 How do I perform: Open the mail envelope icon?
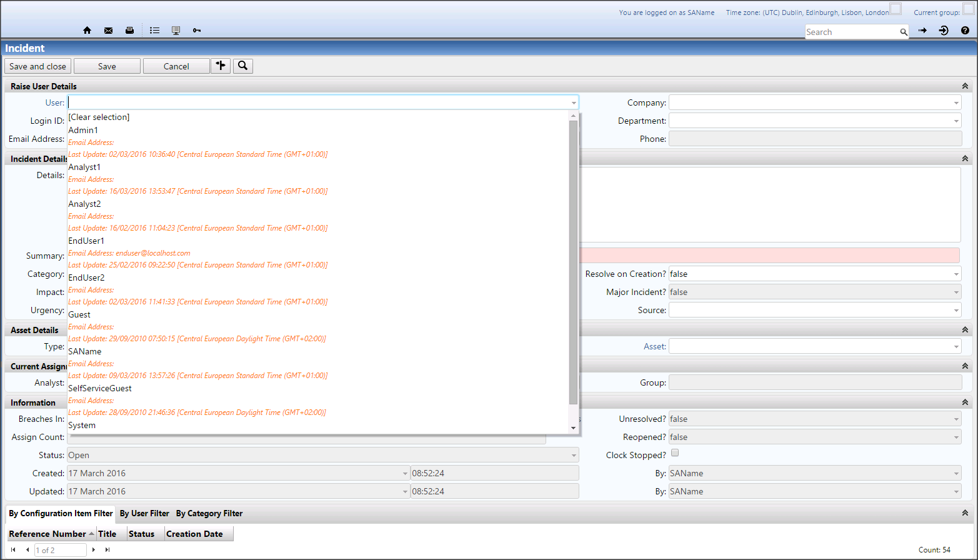coord(108,30)
